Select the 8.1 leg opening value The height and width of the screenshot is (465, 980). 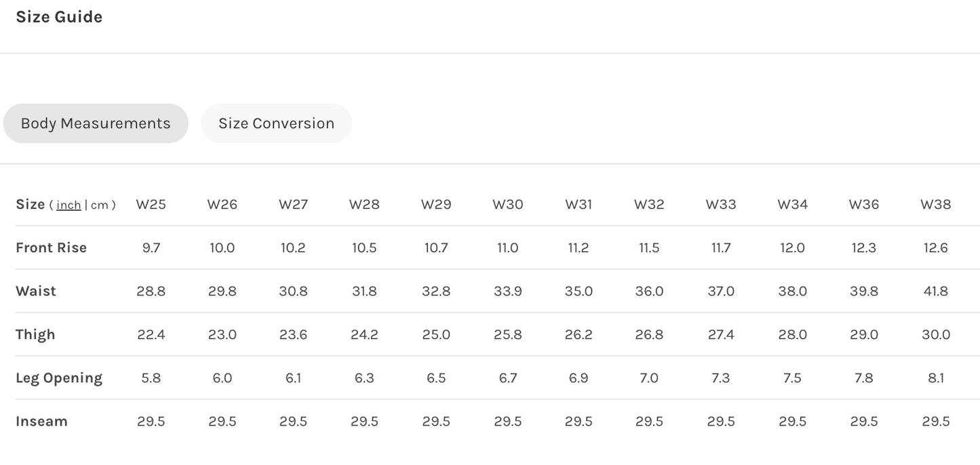[x=935, y=378]
